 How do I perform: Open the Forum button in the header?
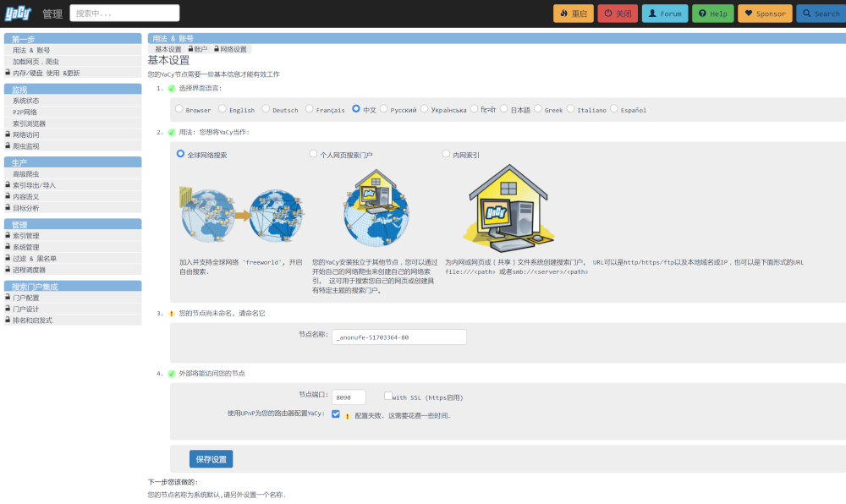pyautogui.click(x=664, y=14)
